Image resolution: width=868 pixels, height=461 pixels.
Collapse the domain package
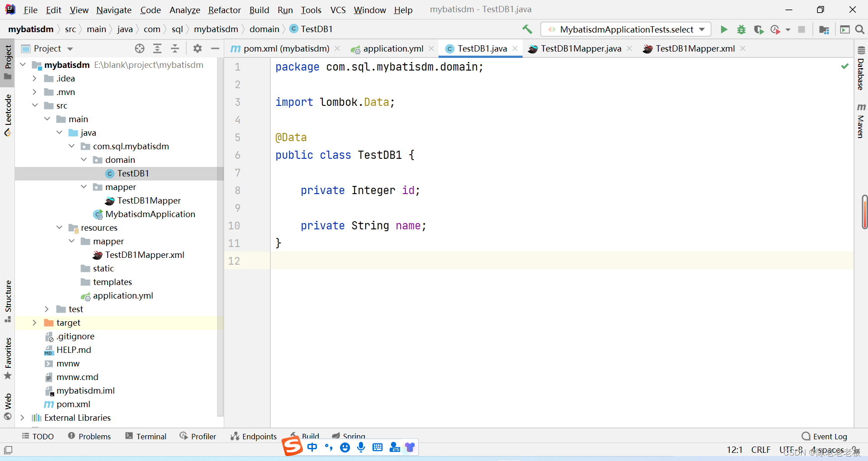[x=84, y=160]
